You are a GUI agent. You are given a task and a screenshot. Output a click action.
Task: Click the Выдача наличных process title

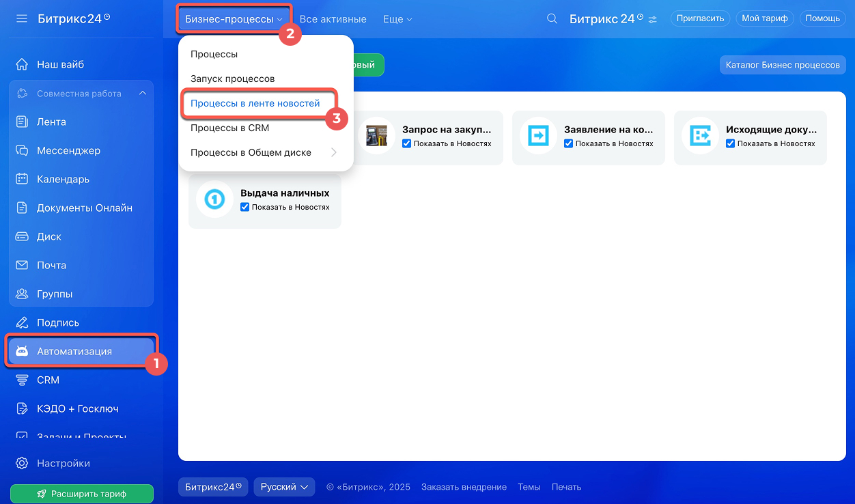click(x=285, y=193)
